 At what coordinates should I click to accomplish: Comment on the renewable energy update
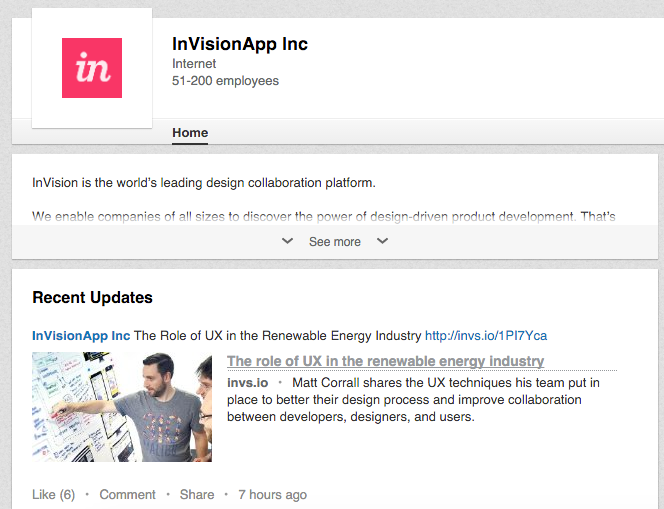(127, 495)
